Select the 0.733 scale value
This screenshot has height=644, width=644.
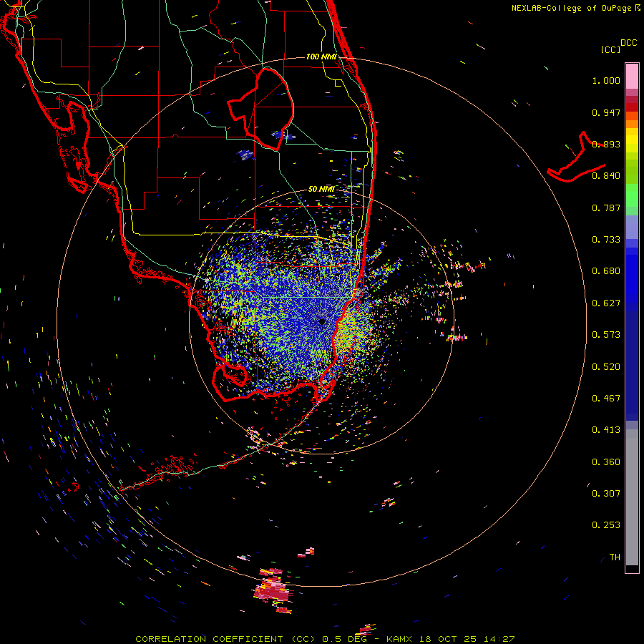(606, 240)
